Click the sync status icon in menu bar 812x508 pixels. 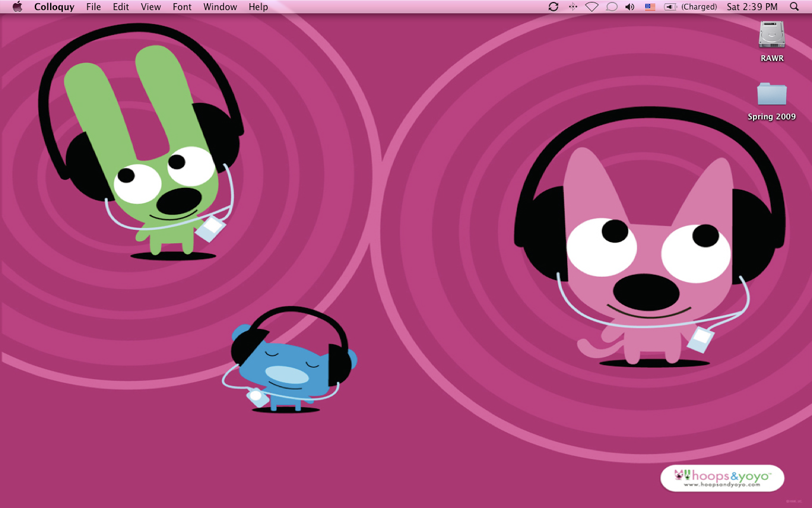(553, 7)
